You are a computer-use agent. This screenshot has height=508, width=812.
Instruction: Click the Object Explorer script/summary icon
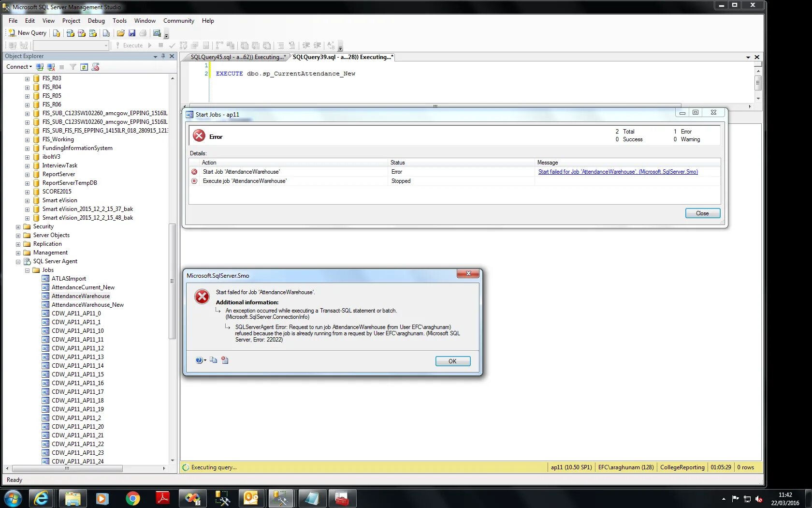[x=96, y=67]
